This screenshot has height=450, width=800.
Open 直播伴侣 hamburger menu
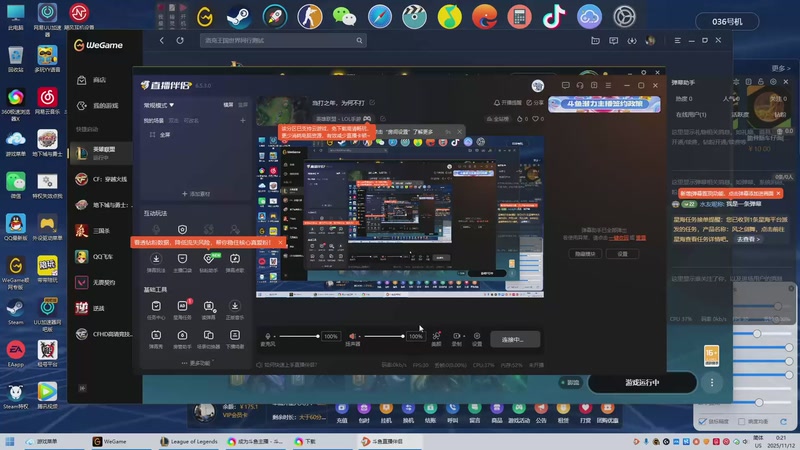coord(608,86)
